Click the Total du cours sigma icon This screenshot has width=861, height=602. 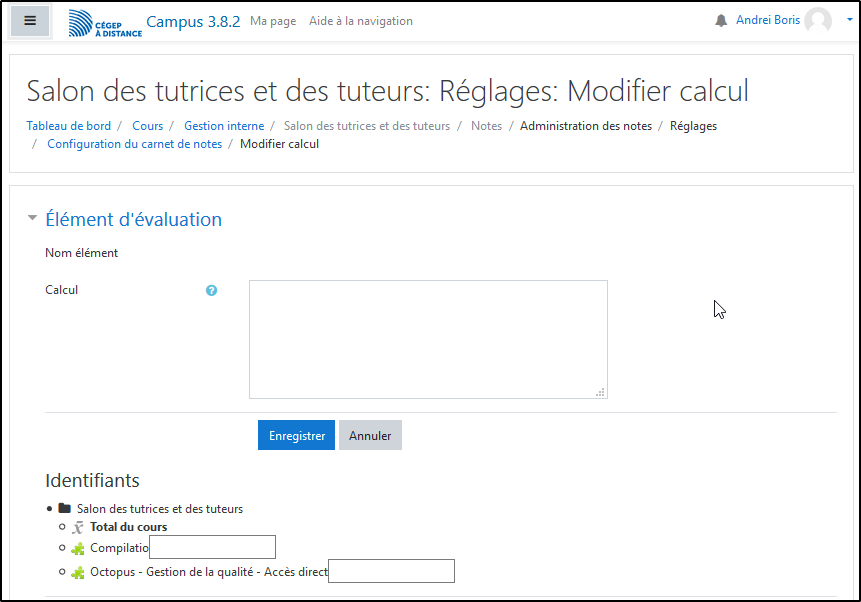(x=78, y=527)
